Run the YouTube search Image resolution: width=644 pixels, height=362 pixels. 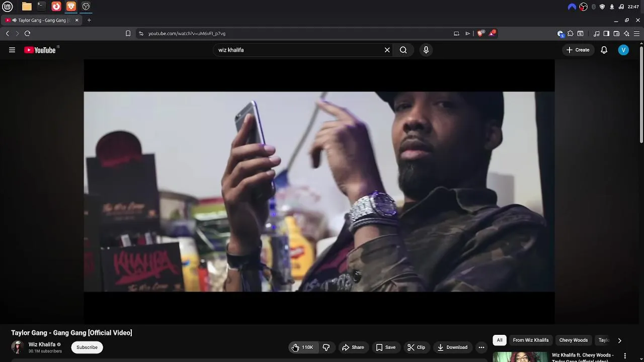[x=403, y=50]
